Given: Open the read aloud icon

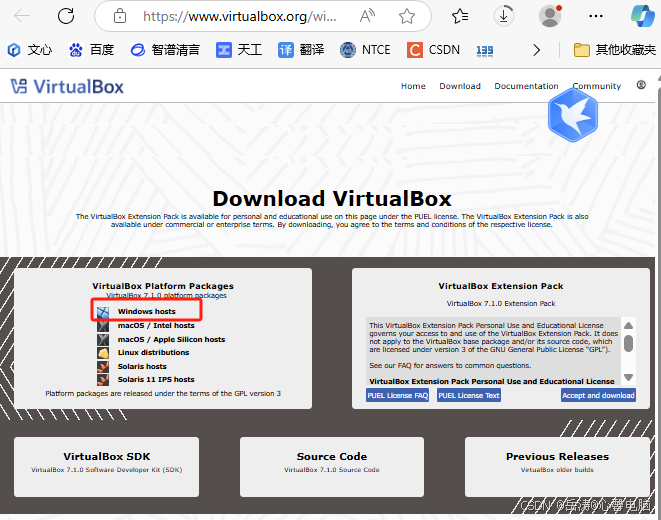Looking at the screenshot, I should click(367, 16).
